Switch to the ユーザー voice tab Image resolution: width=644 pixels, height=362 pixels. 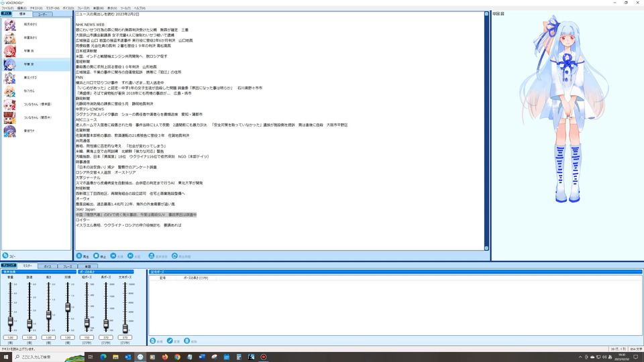click(x=42, y=14)
